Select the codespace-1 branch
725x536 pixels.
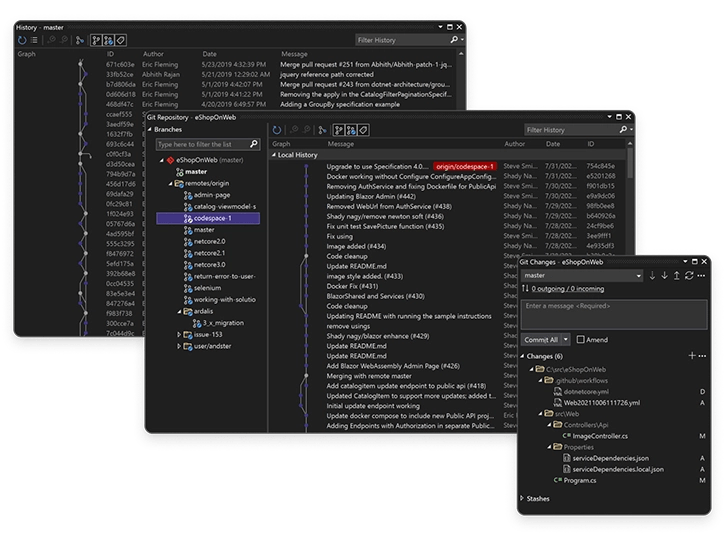(208, 218)
